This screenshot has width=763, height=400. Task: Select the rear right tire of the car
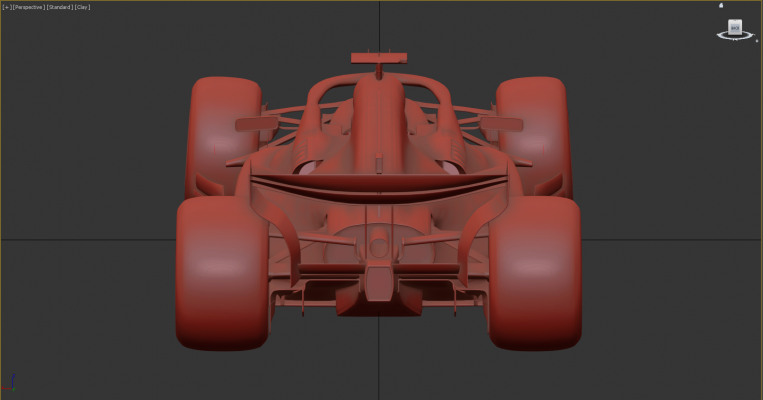point(535,270)
